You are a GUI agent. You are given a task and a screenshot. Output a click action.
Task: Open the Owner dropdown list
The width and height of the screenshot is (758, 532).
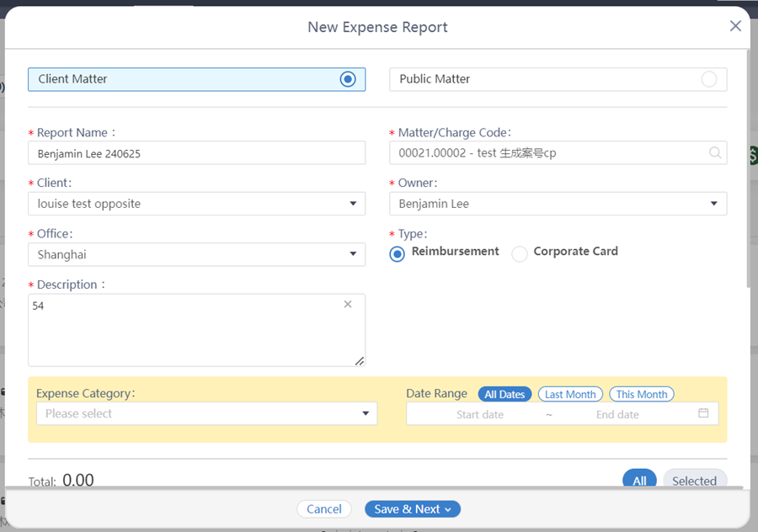pos(713,204)
